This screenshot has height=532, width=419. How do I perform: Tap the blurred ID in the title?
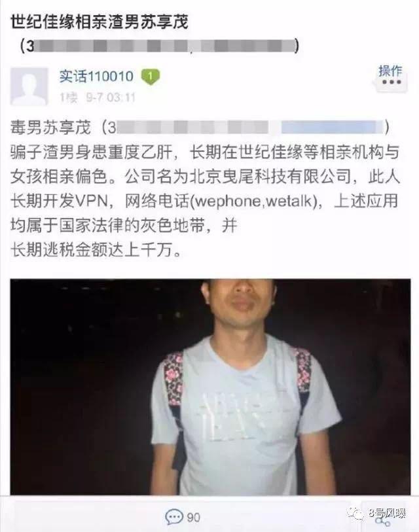[x=162, y=46]
